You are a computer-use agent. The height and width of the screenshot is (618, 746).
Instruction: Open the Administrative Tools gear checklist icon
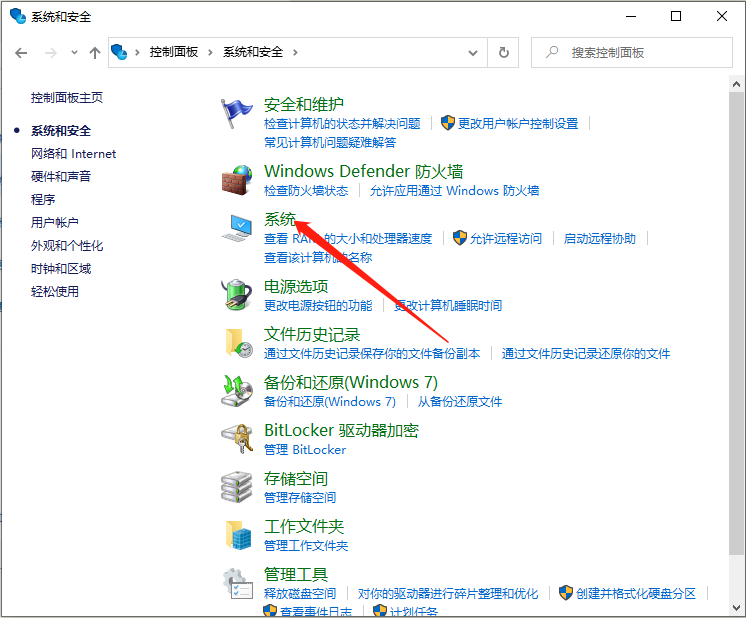[237, 583]
